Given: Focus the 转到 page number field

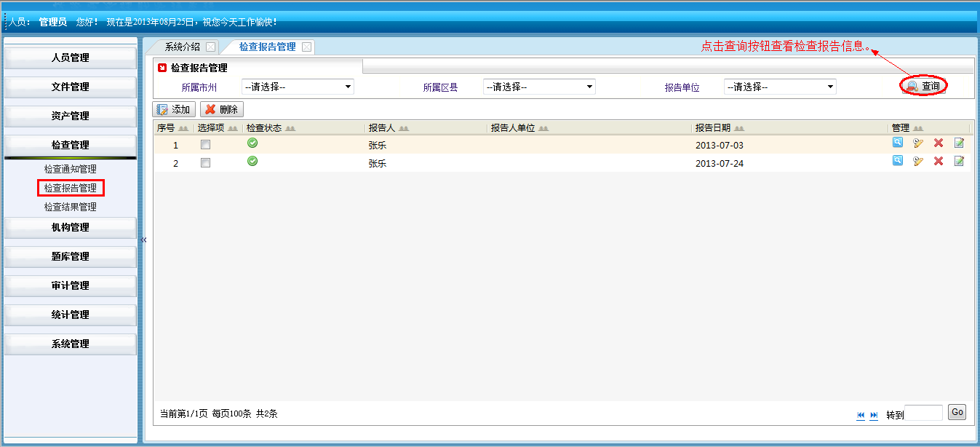Looking at the screenshot, I should (x=923, y=413).
